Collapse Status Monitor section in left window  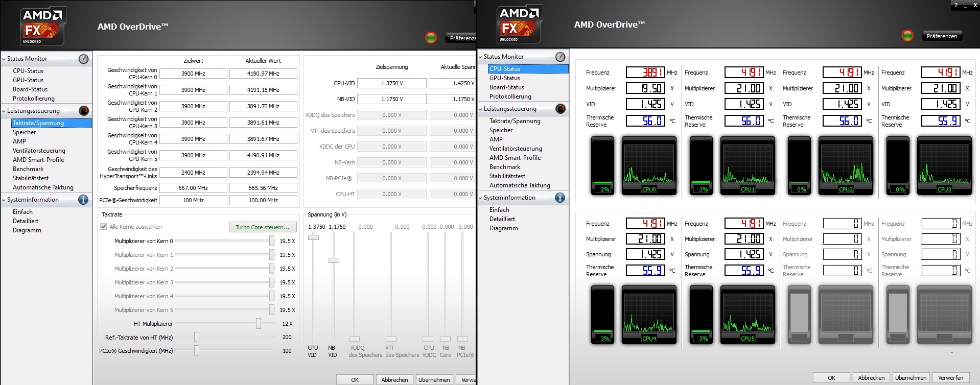4,59
